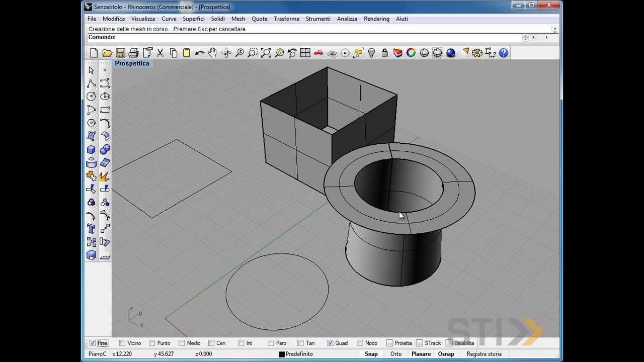644x362 pixels.
Task: Create a new document via toolbar icon
Action: [94, 53]
